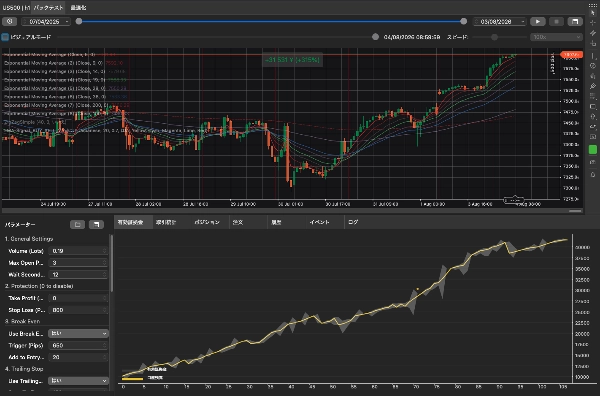
Task: Click the drag grip at top of right toolbar
Action: tap(593, 5)
